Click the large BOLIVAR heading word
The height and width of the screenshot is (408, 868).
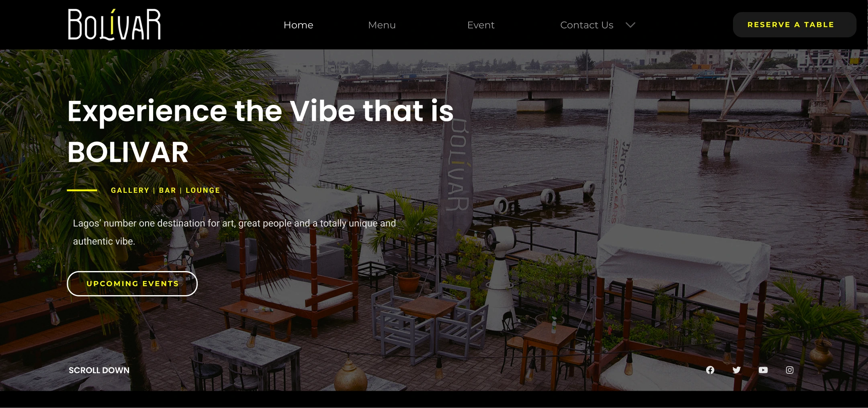pos(128,153)
